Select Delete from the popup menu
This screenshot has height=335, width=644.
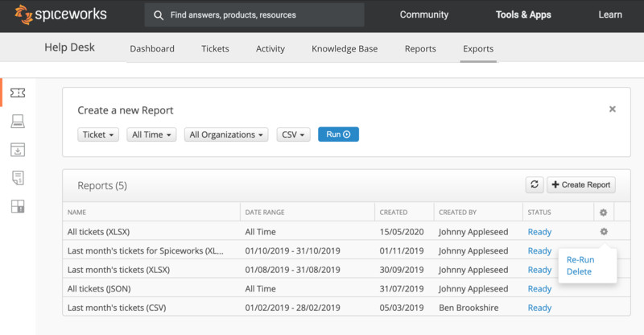tap(579, 271)
